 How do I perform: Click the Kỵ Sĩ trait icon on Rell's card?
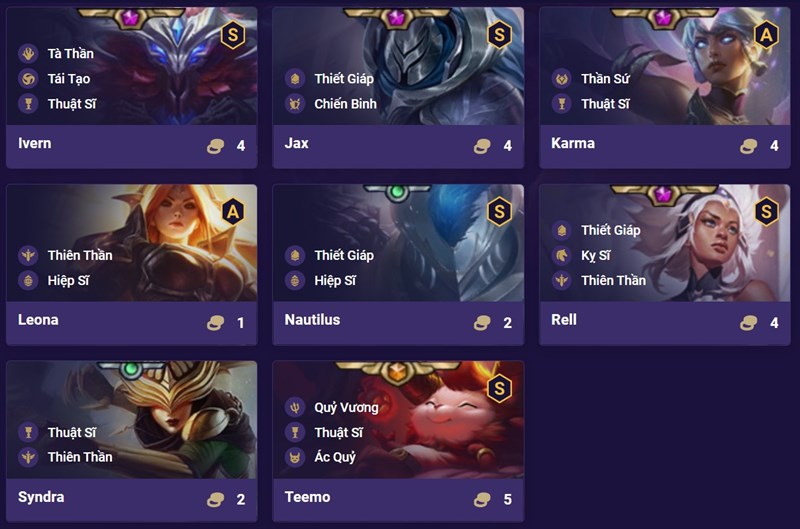click(x=561, y=255)
